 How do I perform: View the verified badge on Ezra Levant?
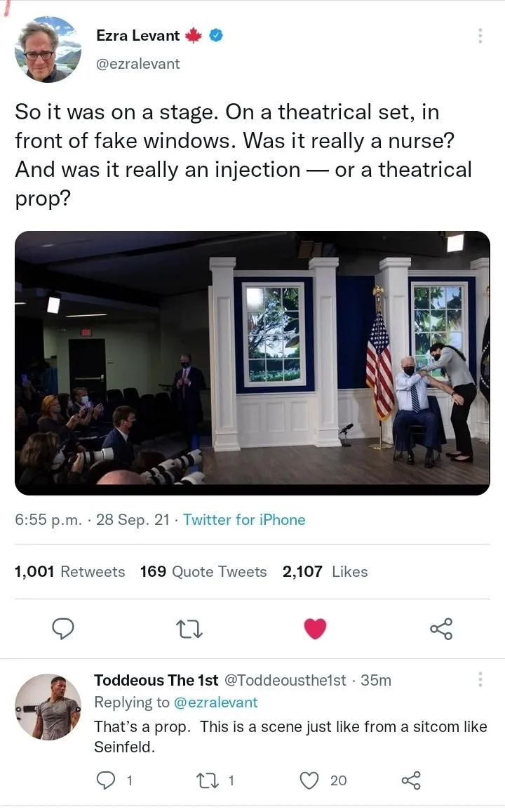coord(217,35)
